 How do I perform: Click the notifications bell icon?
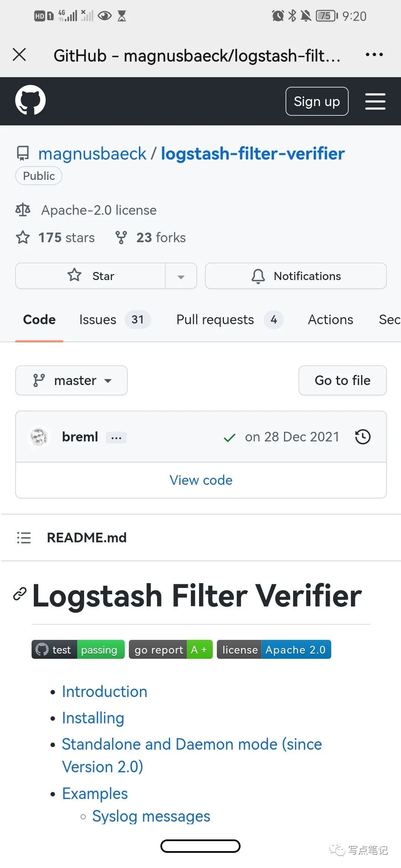click(258, 276)
